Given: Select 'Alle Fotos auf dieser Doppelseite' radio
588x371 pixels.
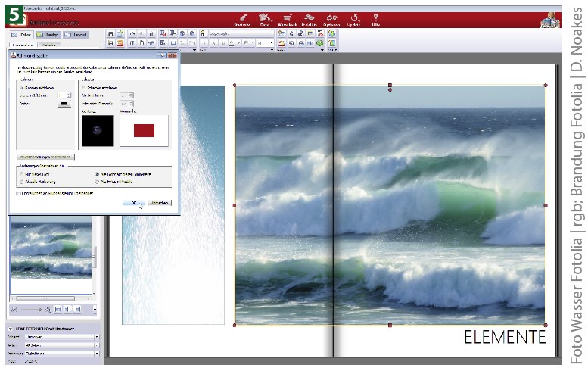Looking at the screenshot, I should tap(97, 174).
